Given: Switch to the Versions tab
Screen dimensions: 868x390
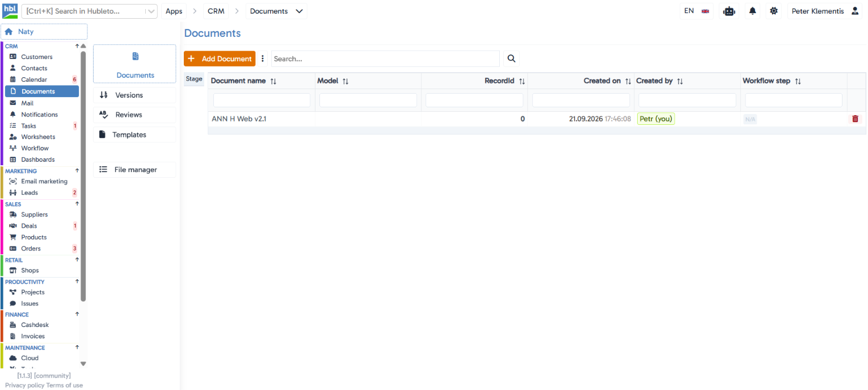Looking at the screenshot, I should click(134, 95).
